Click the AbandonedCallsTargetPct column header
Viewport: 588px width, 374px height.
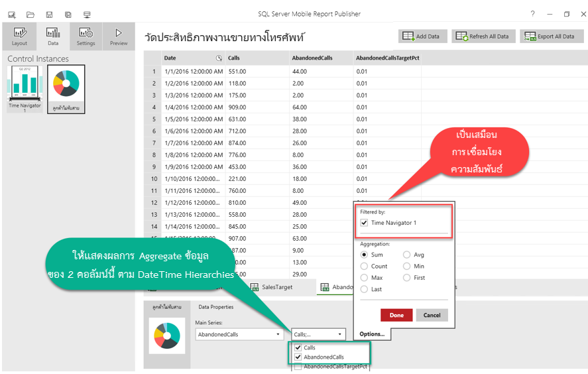(x=387, y=58)
